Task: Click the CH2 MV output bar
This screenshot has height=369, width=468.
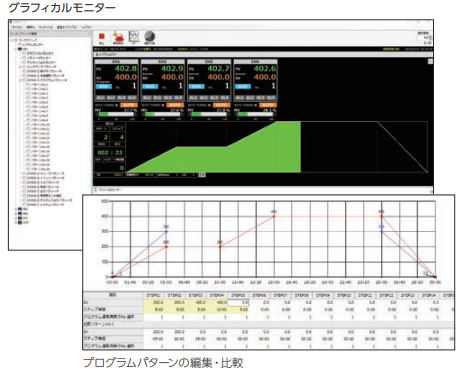Action: coord(163,114)
